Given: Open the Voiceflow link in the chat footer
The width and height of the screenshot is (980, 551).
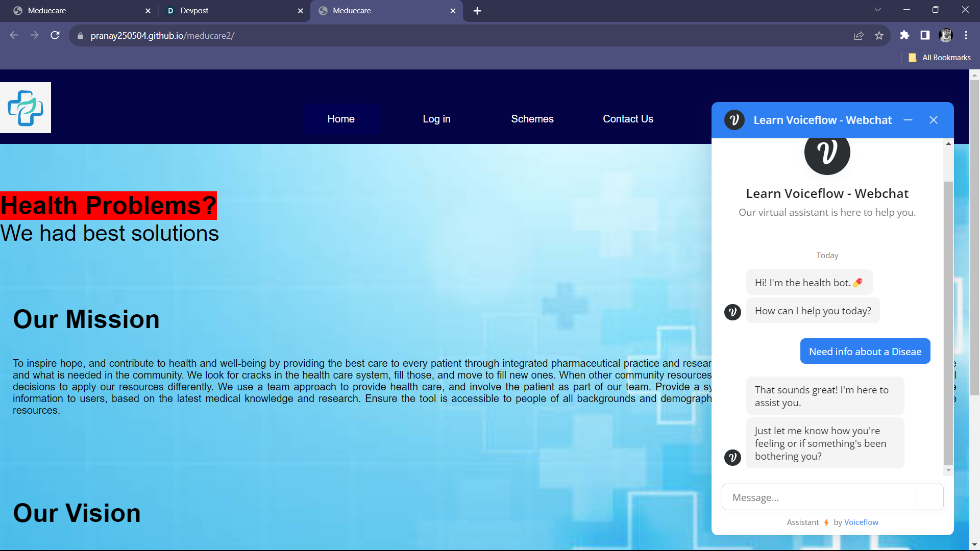Looking at the screenshot, I should tap(861, 522).
